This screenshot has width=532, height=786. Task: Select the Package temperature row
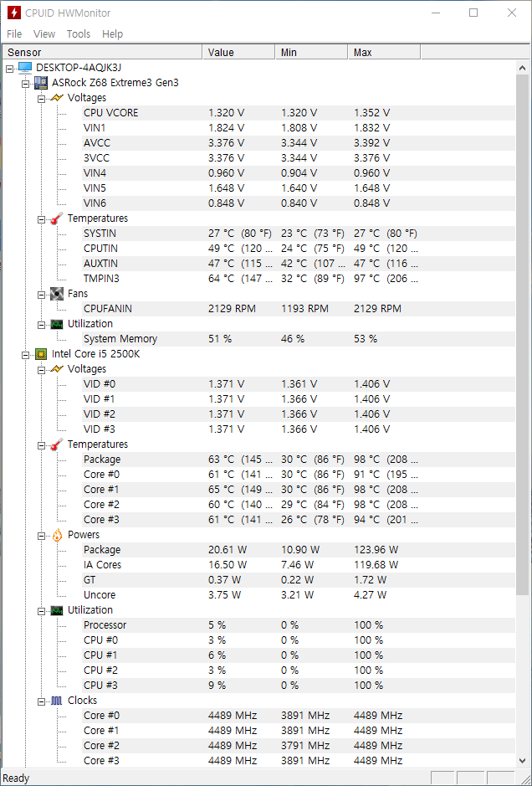click(299, 460)
